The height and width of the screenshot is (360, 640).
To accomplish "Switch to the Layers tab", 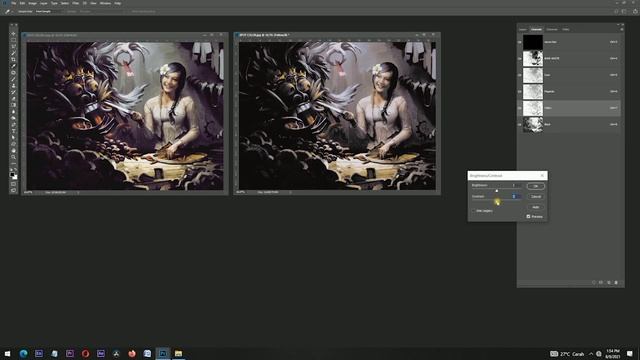I will click(x=523, y=29).
